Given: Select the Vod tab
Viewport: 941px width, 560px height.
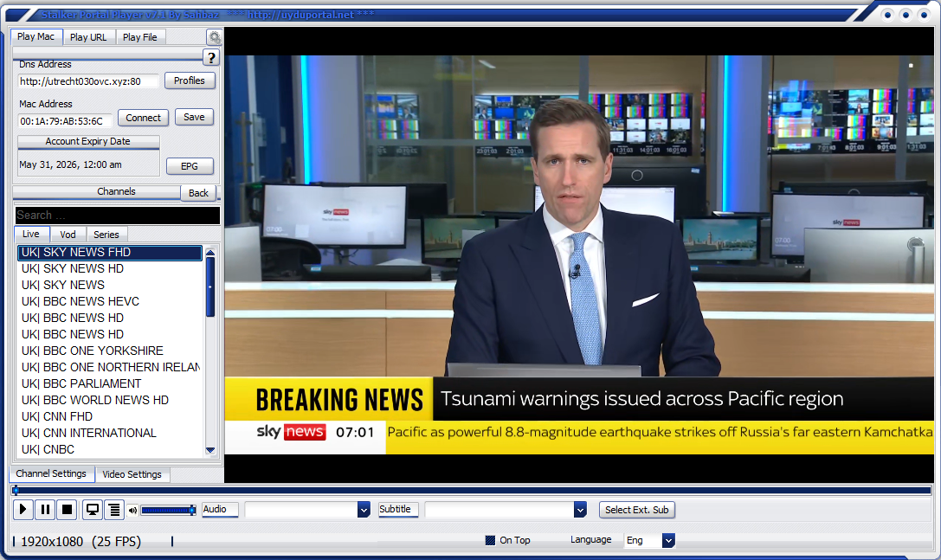Looking at the screenshot, I should (68, 235).
